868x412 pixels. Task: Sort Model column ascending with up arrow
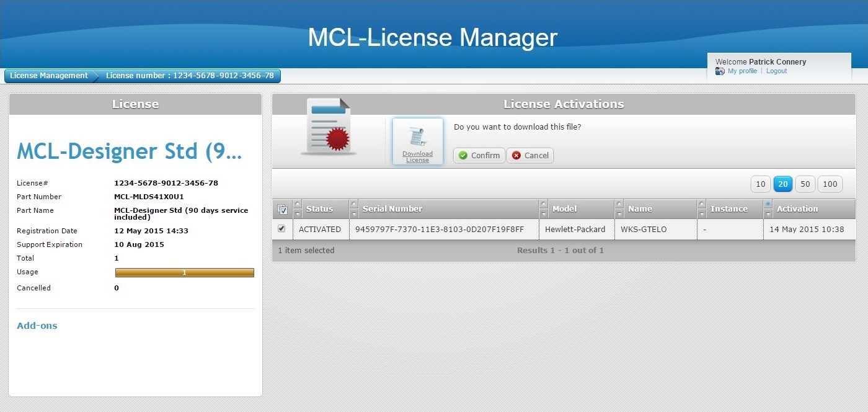click(543, 204)
